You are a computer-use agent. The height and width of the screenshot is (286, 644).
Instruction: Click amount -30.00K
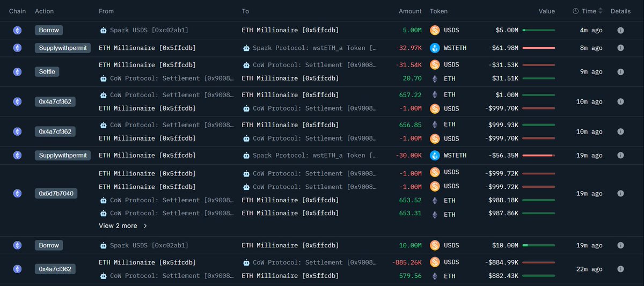(409, 155)
